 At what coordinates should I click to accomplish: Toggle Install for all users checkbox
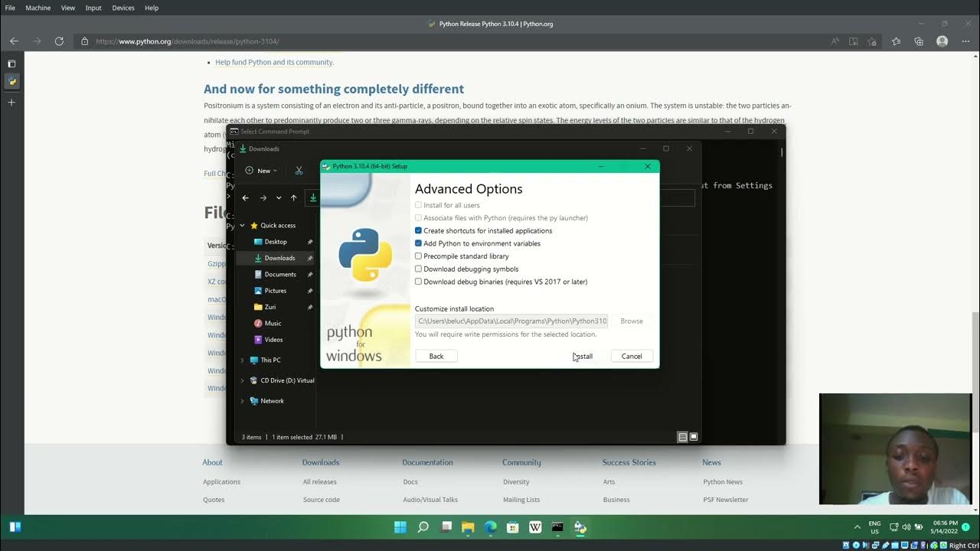tap(418, 205)
